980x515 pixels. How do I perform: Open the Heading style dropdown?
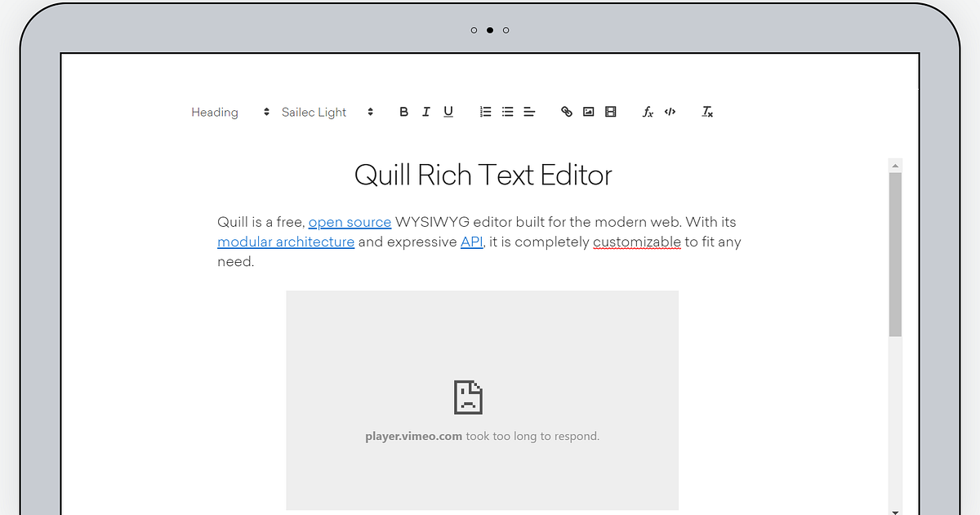pyautogui.click(x=215, y=112)
